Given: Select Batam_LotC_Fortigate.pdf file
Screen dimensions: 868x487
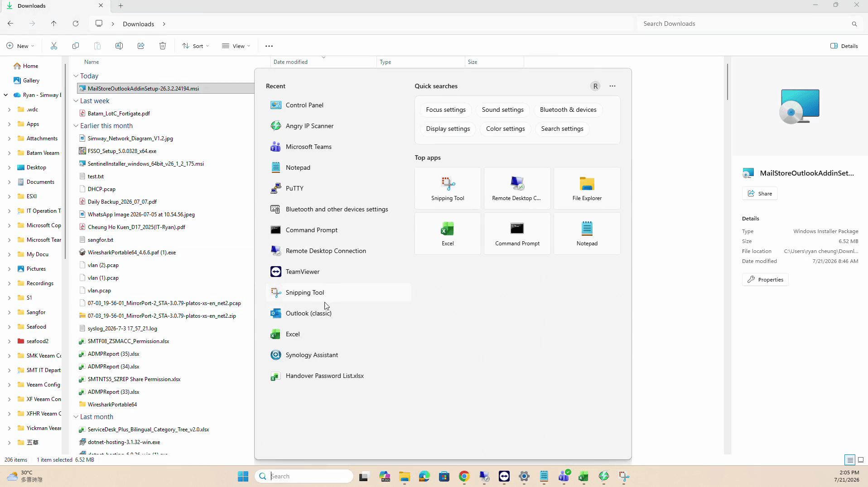Looking at the screenshot, I should (x=119, y=114).
